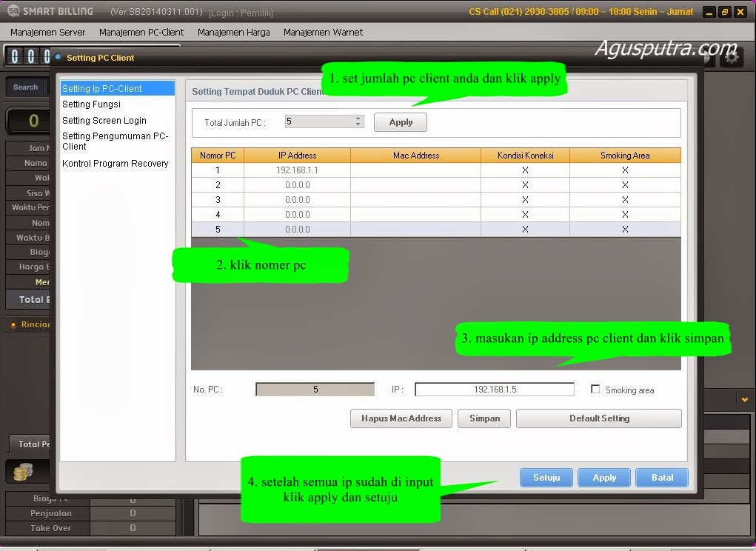This screenshot has width=756, height=551.
Task: Click the Simpan button
Action: [x=484, y=418]
